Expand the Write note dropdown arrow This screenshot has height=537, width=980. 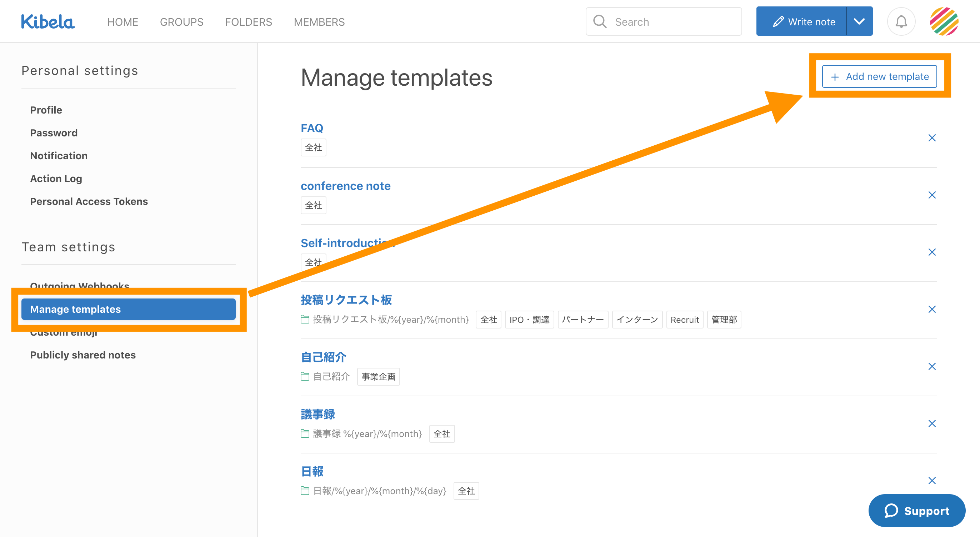coord(859,22)
